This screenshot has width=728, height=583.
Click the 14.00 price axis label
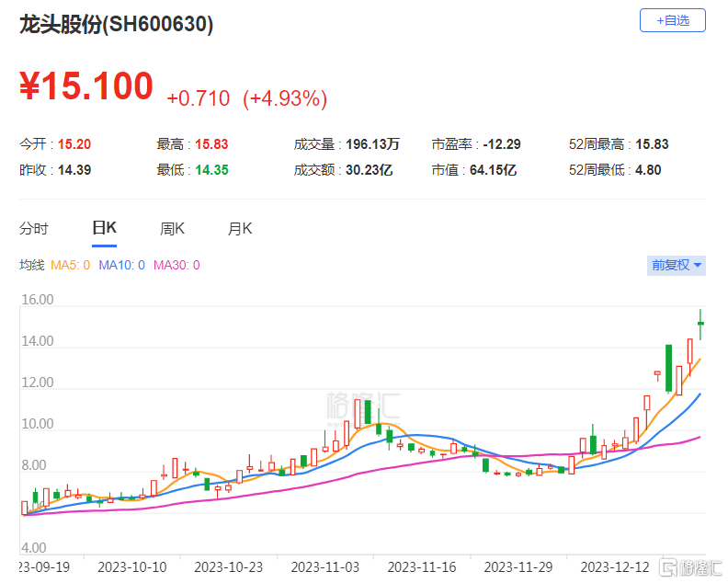[x=38, y=341]
